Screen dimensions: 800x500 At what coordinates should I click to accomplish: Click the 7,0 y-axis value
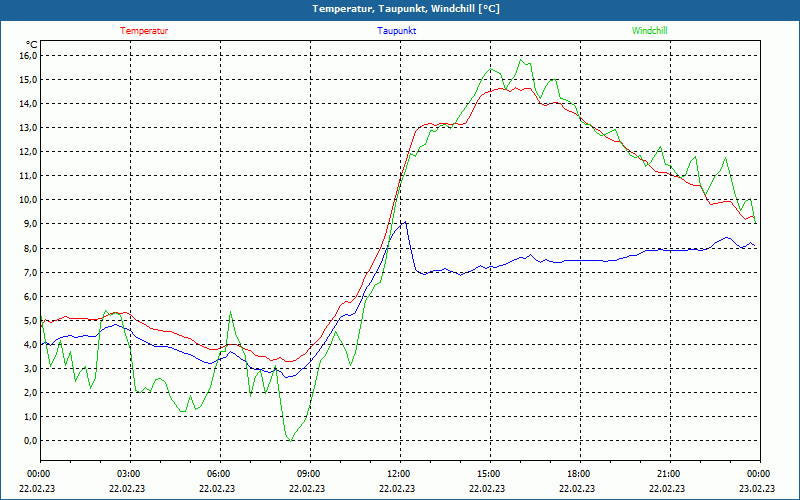pyautogui.click(x=31, y=272)
